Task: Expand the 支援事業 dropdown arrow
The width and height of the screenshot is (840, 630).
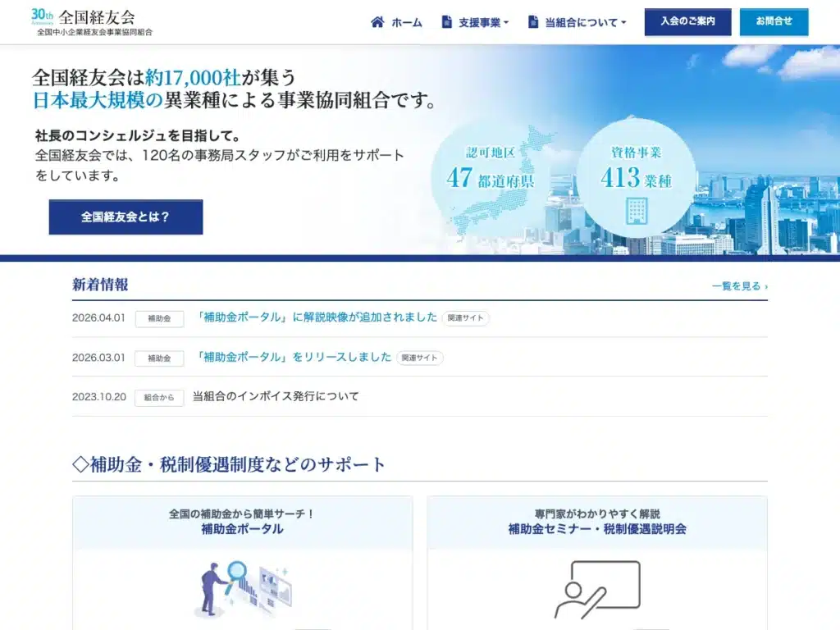Action: pyautogui.click(x=506, y=22)
